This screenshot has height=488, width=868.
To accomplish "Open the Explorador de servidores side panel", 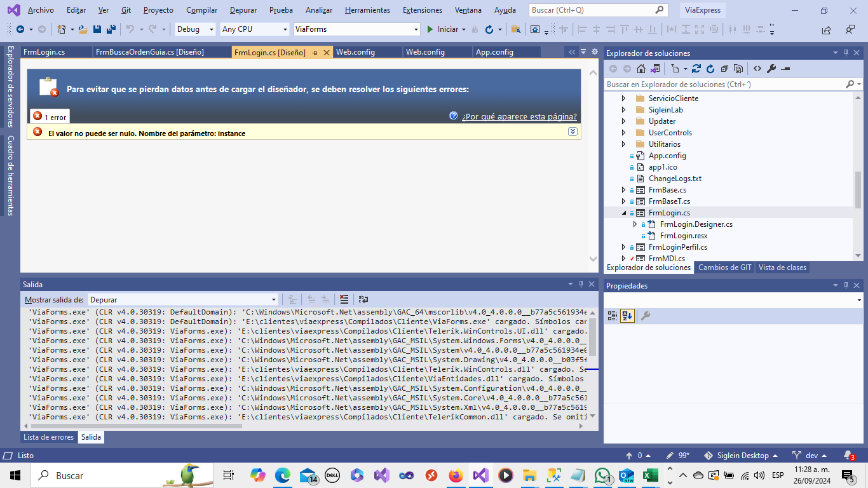I will 10,86.
